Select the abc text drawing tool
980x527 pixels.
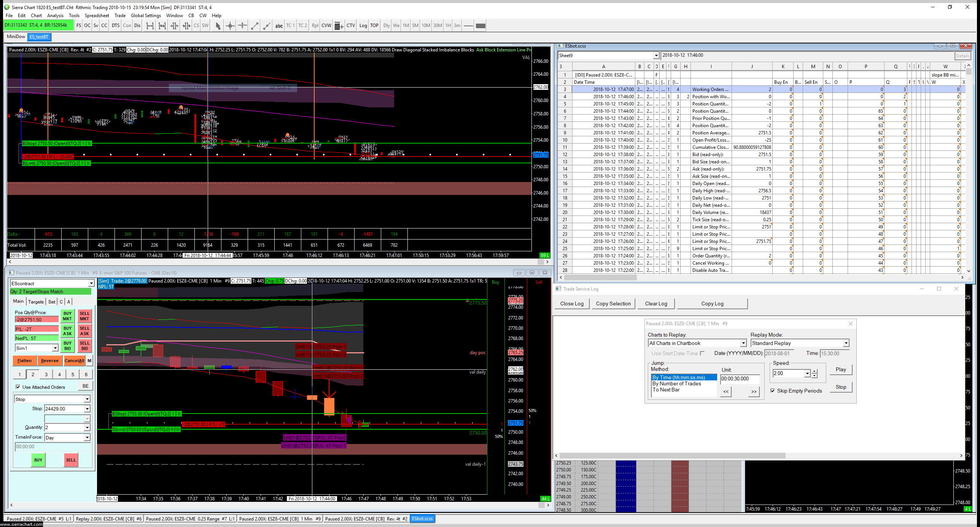(x=279, y=26)
